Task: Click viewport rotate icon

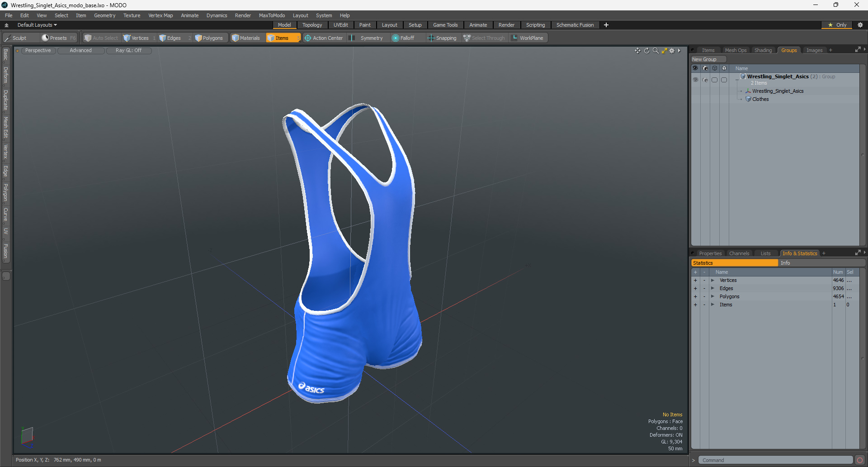Action: (646, 51)
